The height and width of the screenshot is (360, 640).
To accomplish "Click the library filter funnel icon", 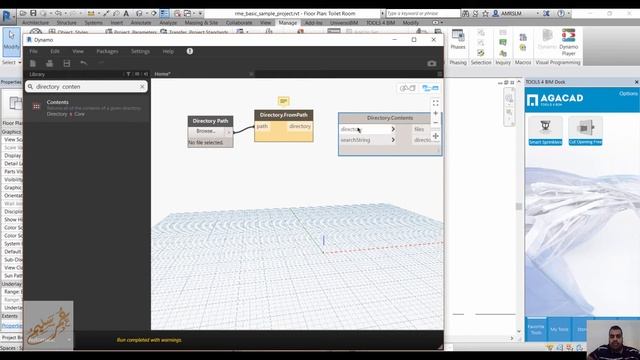I will pyautogui.click(x=128, y=74).
